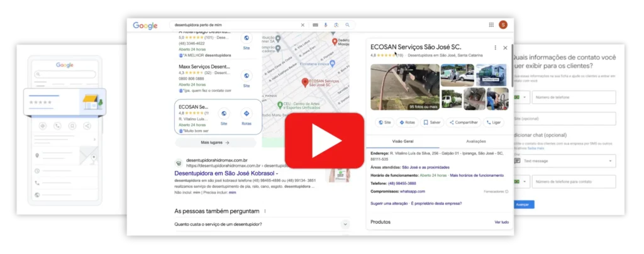Click the Rotas button in ECOSAN panel
The width and height of the screenshot is (644, 254).
(x=407, y=122)
